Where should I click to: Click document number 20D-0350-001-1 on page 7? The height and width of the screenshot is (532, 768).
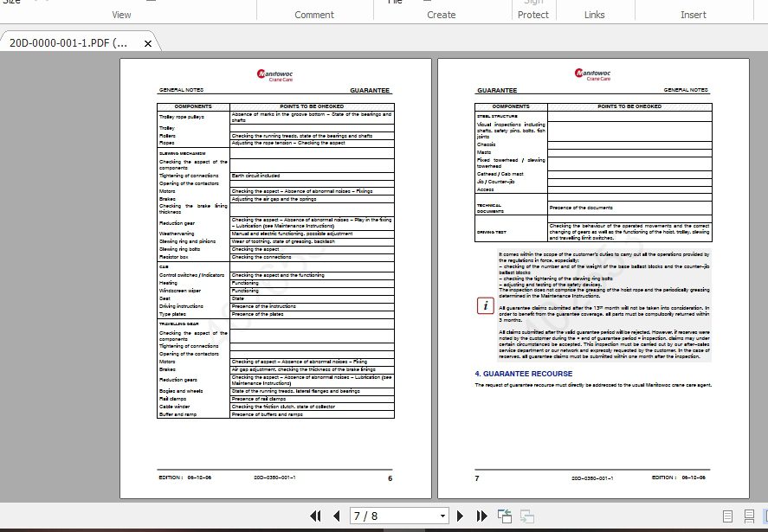tap(592, 478)
